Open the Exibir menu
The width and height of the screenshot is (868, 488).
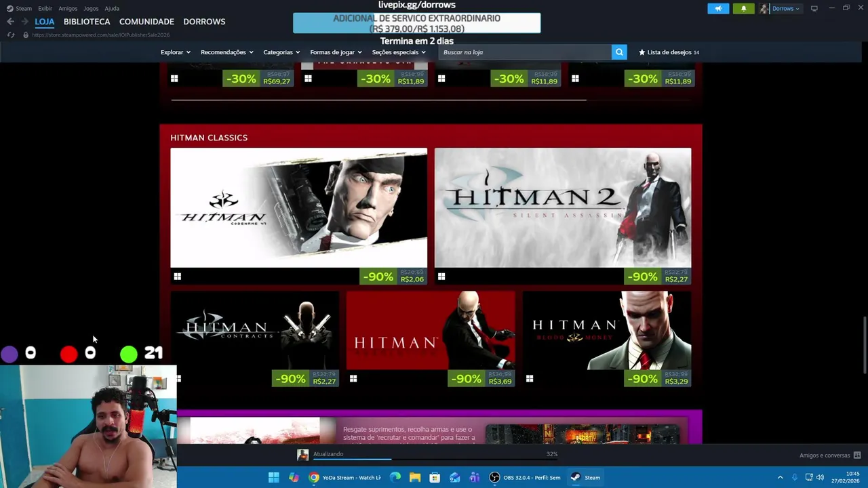[x=45, y=9]
